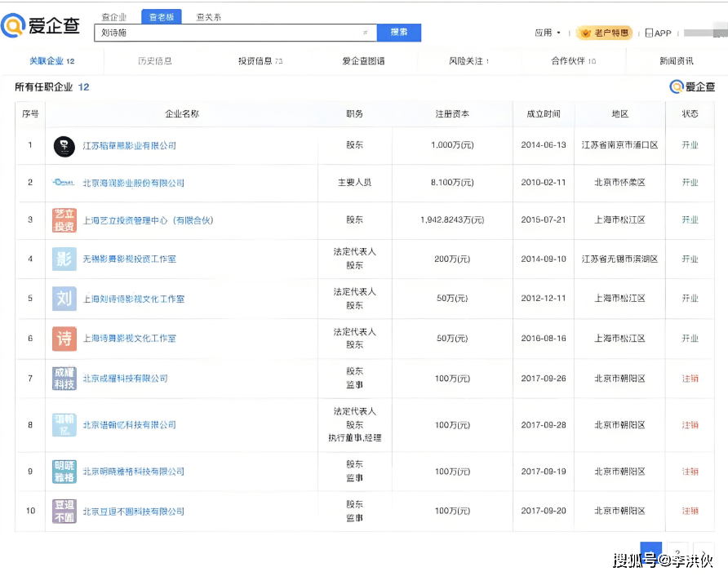Open 北京诺朝亿科技有限公司 link
This screenshot has width=728, height=576.
click(130, 425)
